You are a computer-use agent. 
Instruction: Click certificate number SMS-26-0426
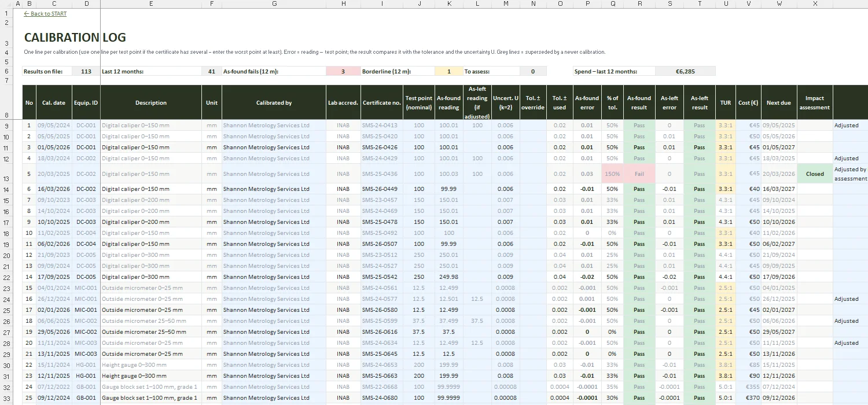point(382,147)
